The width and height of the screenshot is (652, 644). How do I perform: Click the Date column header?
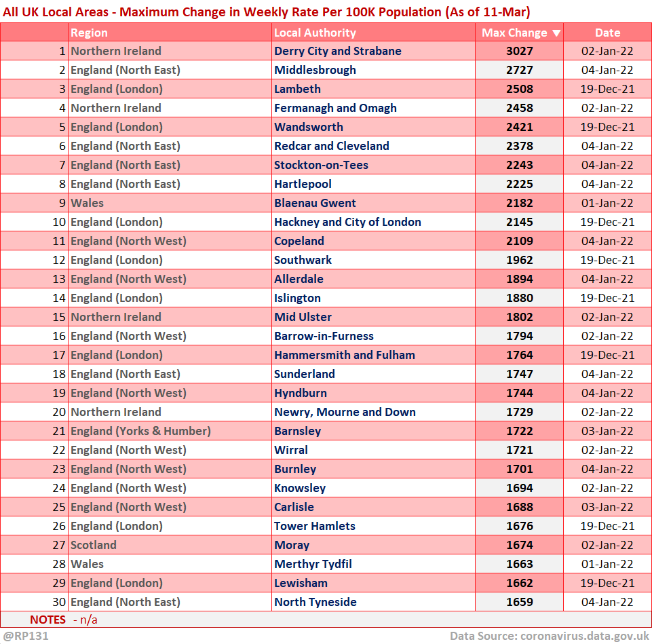pos(607,33)
